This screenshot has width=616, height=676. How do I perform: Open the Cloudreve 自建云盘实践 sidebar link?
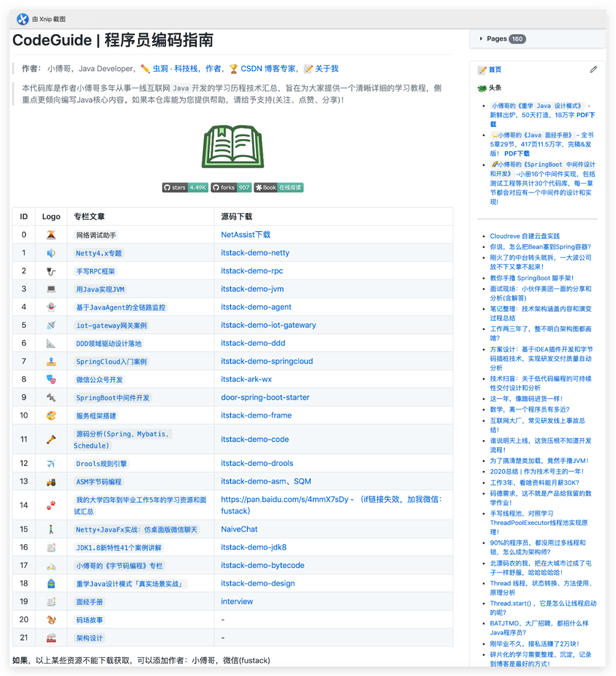(525, 236)
